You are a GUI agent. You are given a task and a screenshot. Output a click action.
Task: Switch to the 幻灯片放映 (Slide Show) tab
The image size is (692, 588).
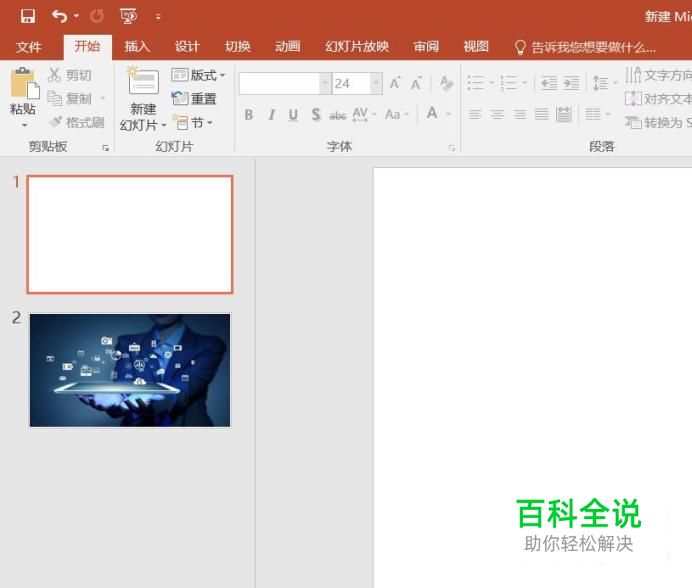coord(357,46)
